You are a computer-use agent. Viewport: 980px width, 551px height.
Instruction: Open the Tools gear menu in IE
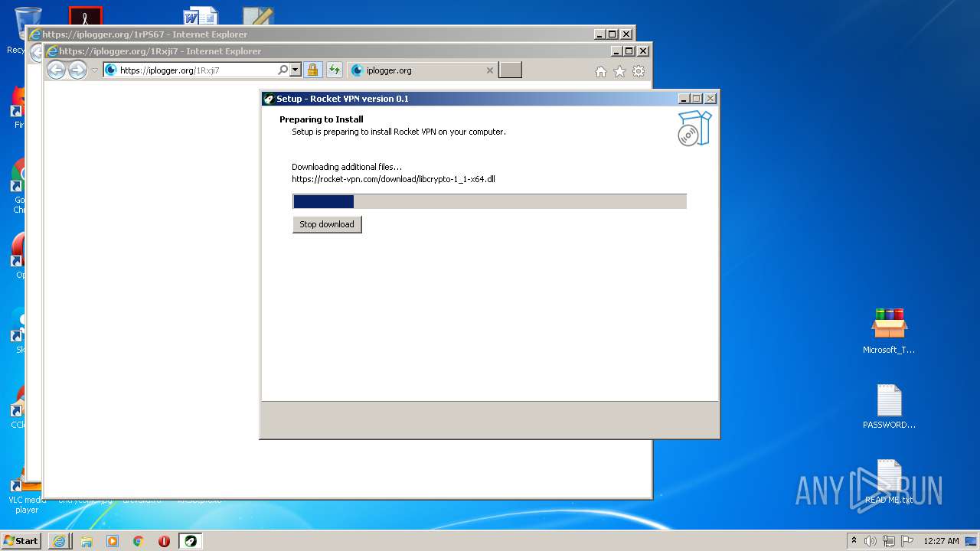pyautogui.click(x=639, y=71)
